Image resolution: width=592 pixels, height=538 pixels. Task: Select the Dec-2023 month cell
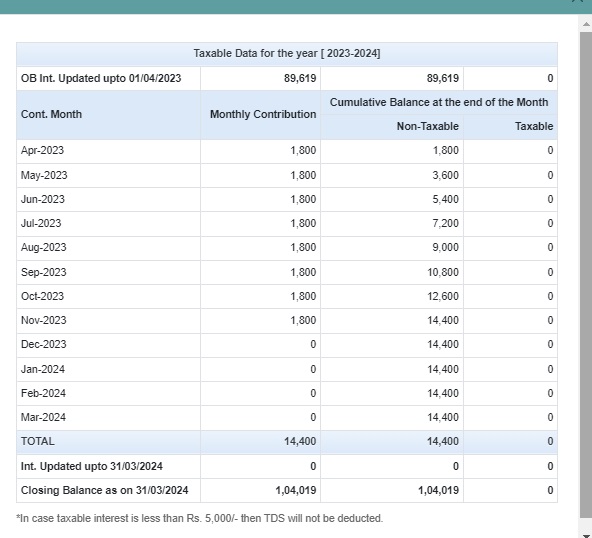coord(44,345)
